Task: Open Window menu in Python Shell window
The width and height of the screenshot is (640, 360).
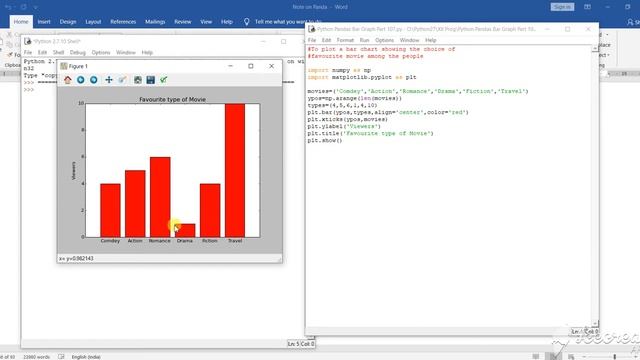Action: coord(126,53)
